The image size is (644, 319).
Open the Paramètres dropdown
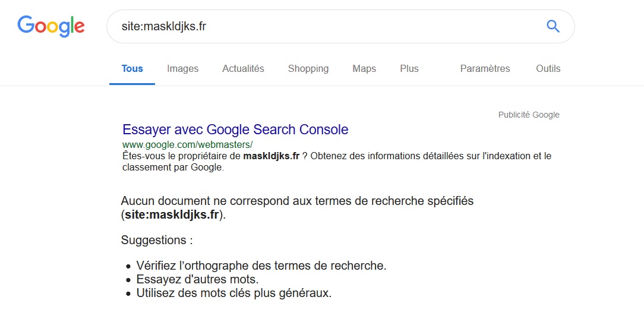click(x=485, y=69)
